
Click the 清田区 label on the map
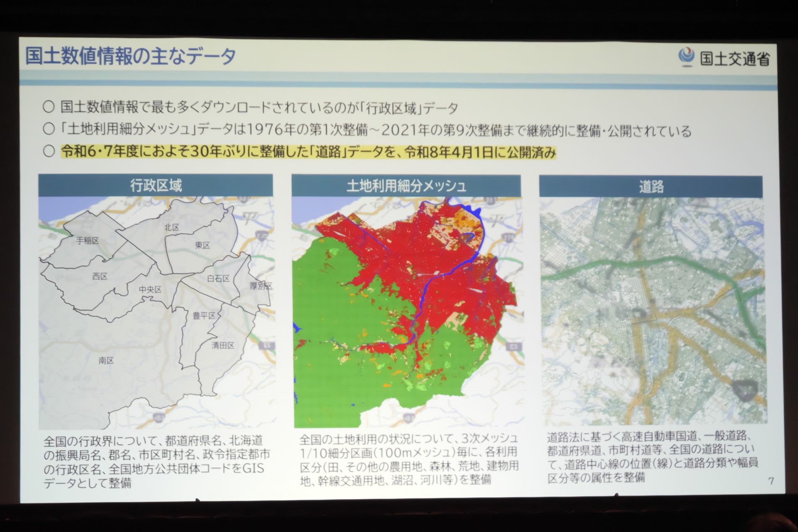click(x=223, y=345)
